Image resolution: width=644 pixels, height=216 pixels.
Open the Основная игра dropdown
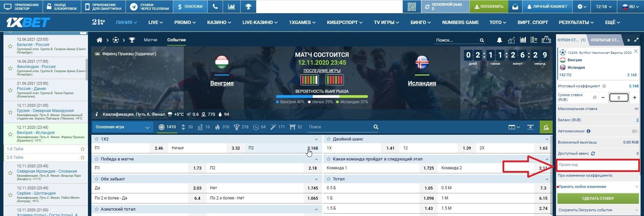tap(122, 127)
